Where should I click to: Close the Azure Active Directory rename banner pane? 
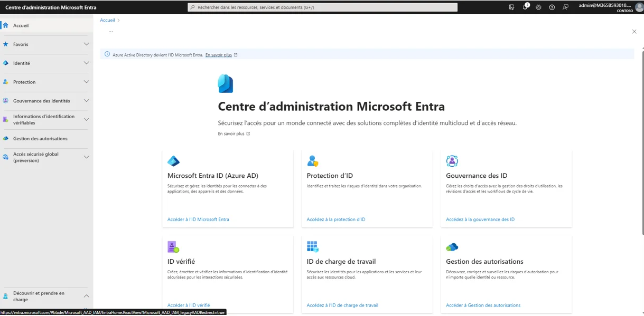[x=634, y=32]
